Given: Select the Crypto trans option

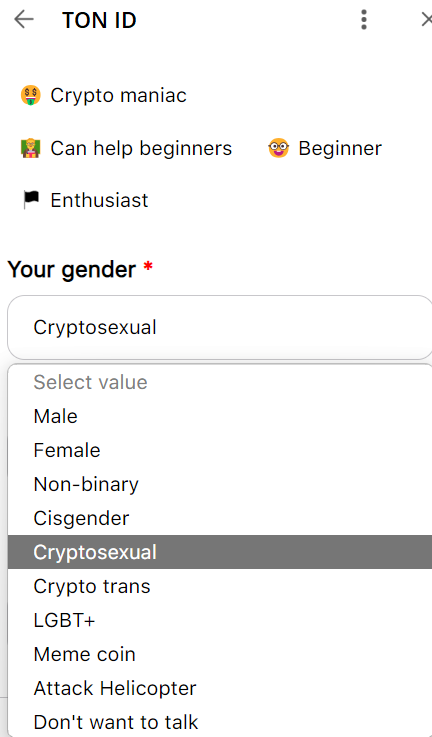Looking at the screenshot, I should (x=220, y=586).
